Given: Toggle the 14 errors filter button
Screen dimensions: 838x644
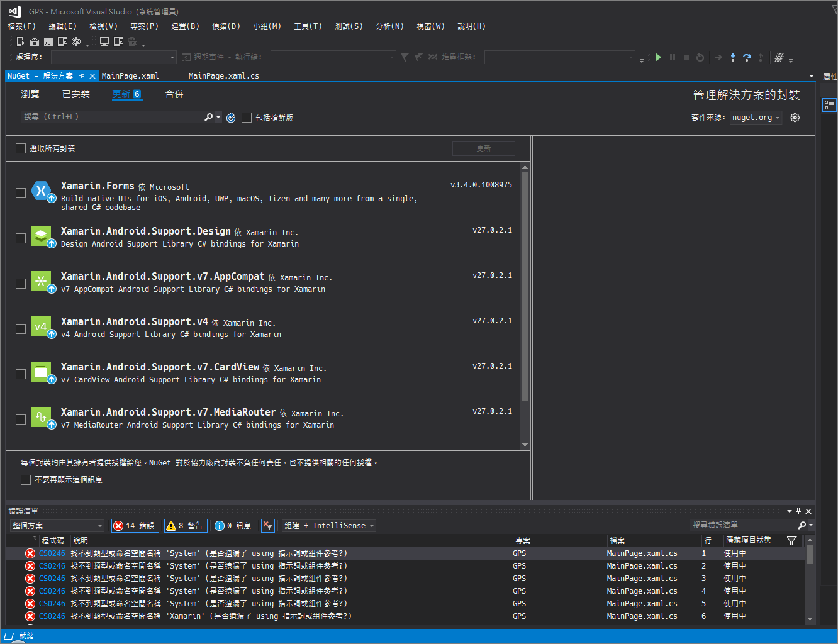Looking at the screenshot, I should point(135,526).
